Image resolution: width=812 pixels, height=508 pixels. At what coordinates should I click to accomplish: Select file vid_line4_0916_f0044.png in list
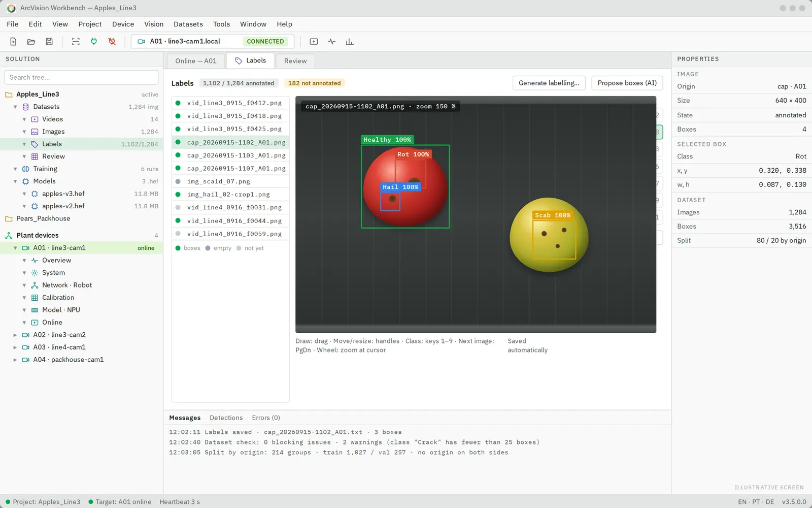coord(231,220)
